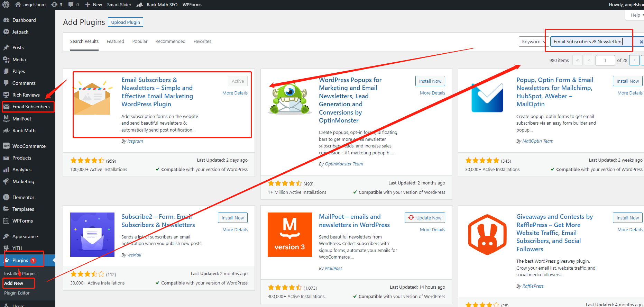The height and width of the screenshot is (307, 644).
Task: Open the angelshorn site home icon
Action: tap(18, 4)
